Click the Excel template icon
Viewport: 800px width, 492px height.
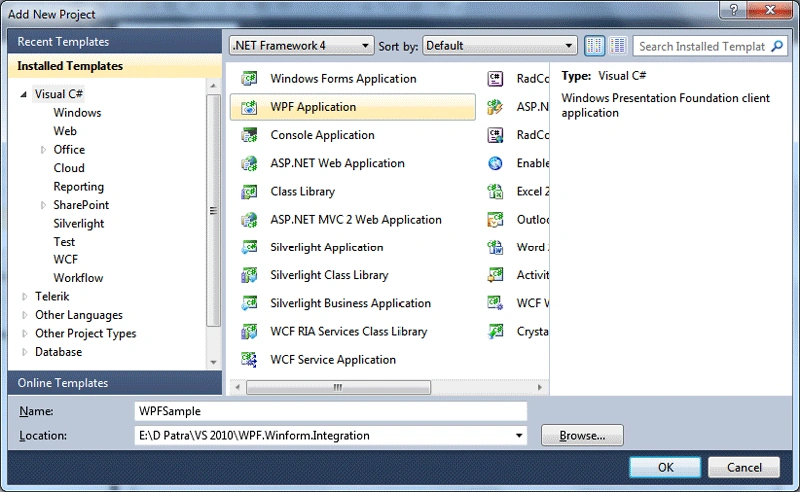click(495, 191)
